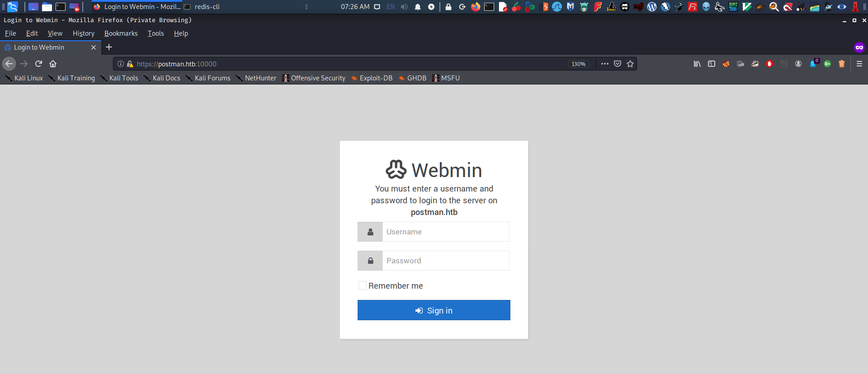View the insecure connection lock warning
Screen dimensions: 868x374
pos(130,64)
